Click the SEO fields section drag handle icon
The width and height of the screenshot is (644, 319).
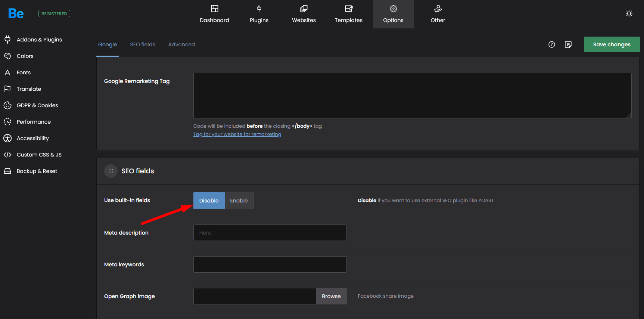[111, 171]
